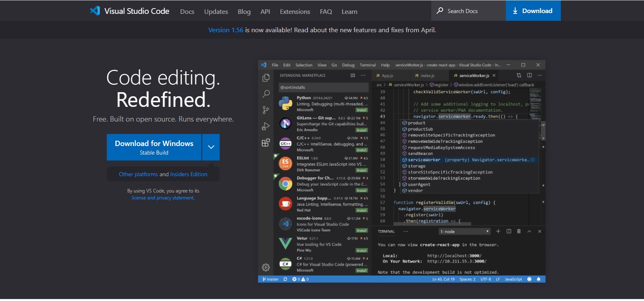Open the '1: node' terminal dropdown
The image size is (644, 301).
coord(464,232)
